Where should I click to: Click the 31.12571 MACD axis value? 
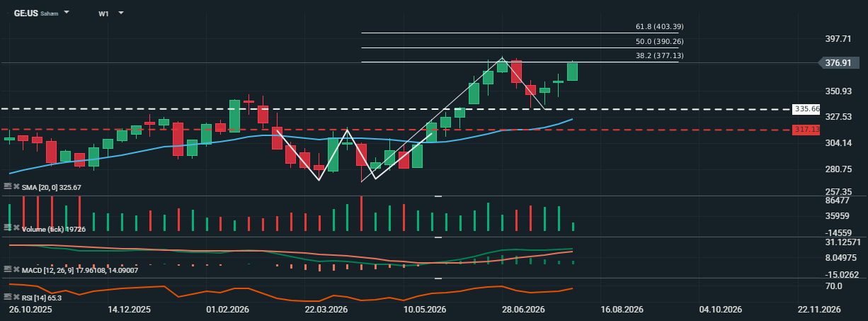843,243
